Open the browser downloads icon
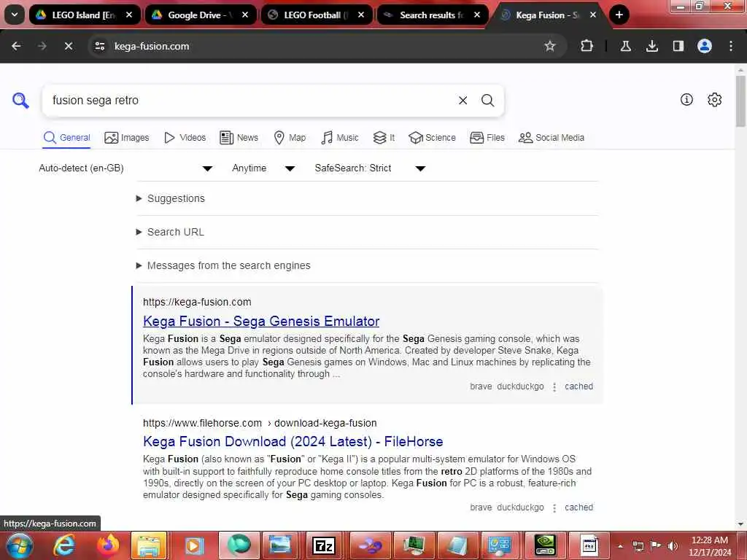 (x=651, y=46)
